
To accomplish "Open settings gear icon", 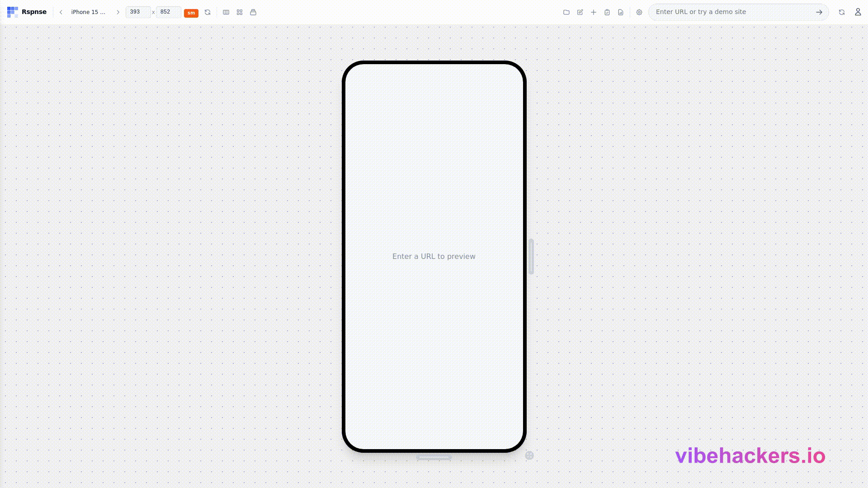I will (639, 12).
